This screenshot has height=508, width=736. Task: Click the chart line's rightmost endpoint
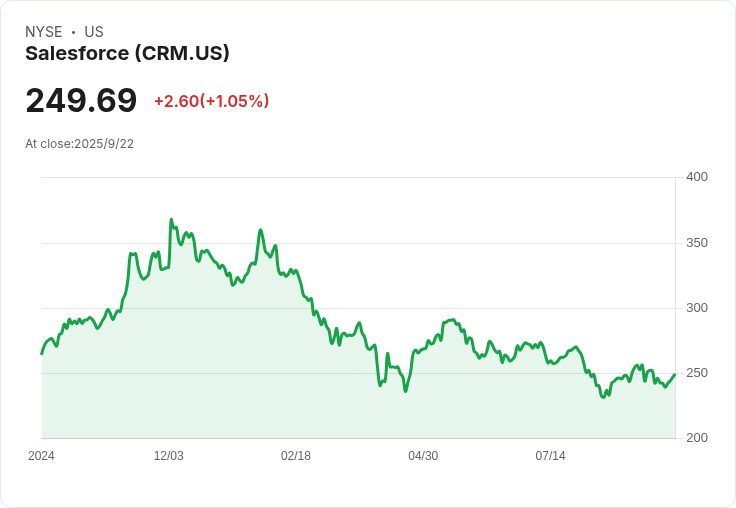pyautogui.click(x=675, y=374)
